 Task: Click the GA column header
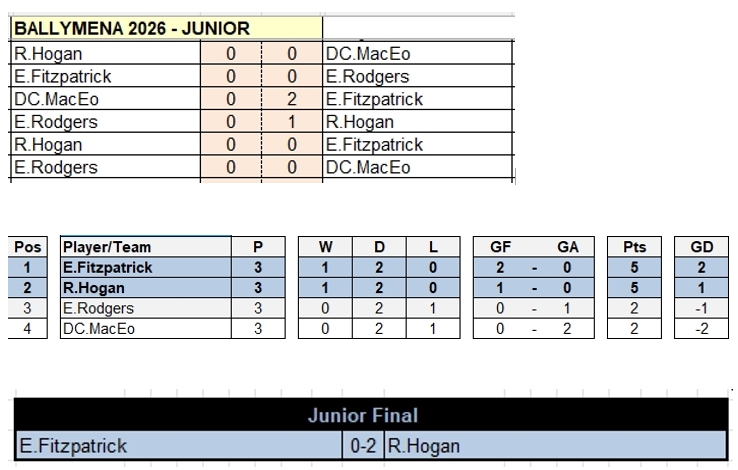567,247
